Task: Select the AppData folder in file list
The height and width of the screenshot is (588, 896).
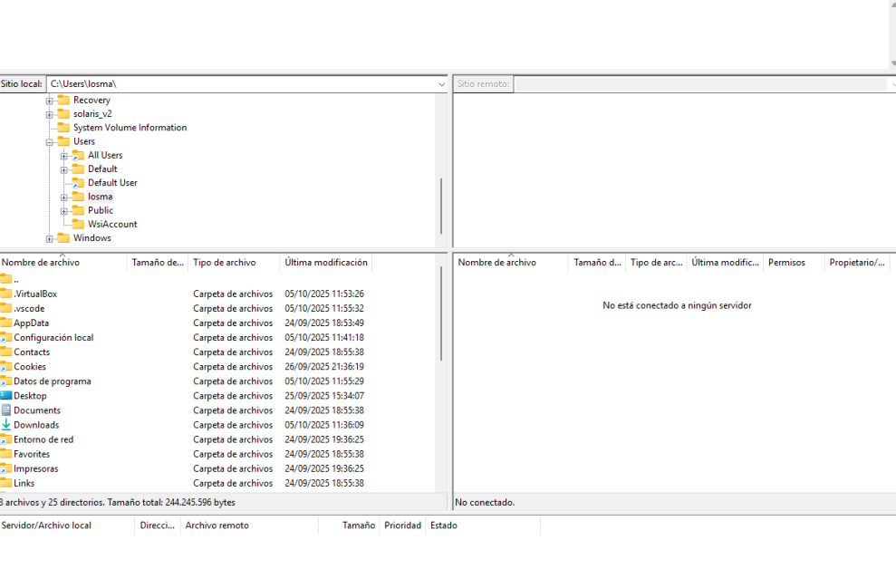Action: (31, 323)
